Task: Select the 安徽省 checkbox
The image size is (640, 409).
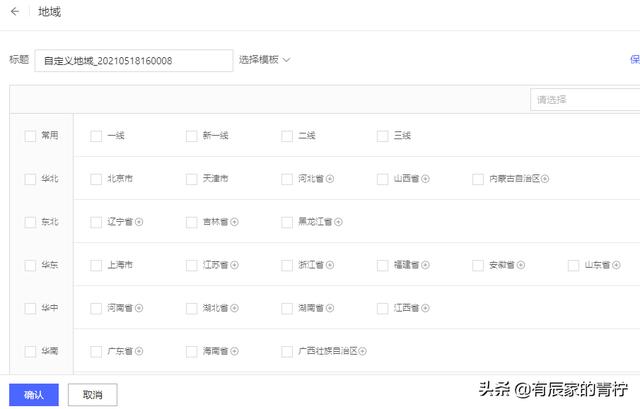Action: [478, 266]
